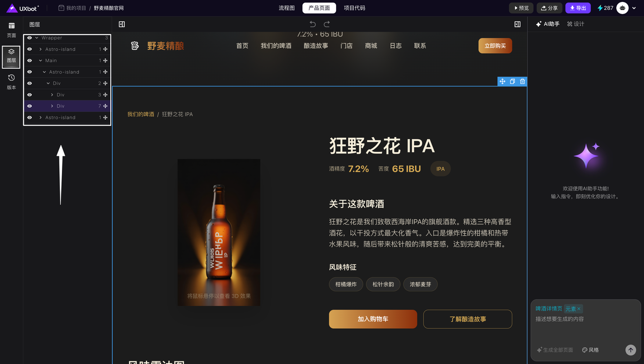The image size is (644, 364).
Task: Send the AI prompt with arrow button
Action: click(630, 350)
